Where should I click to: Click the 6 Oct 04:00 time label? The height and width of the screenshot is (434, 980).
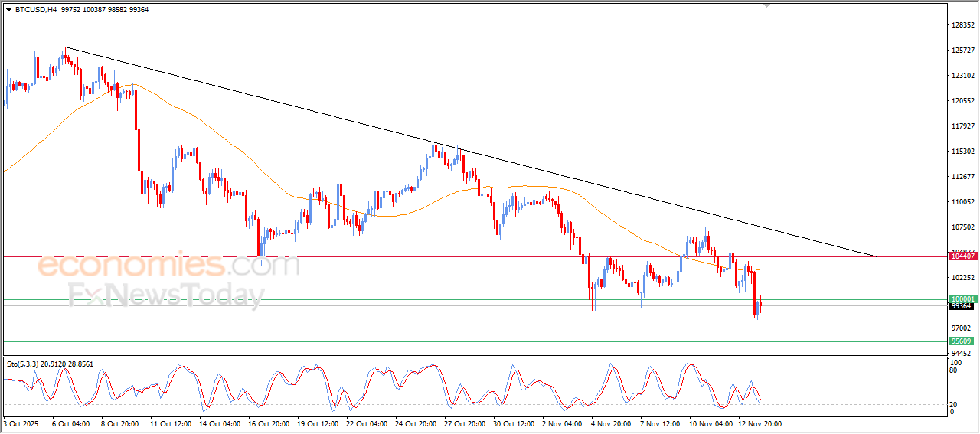70,423
